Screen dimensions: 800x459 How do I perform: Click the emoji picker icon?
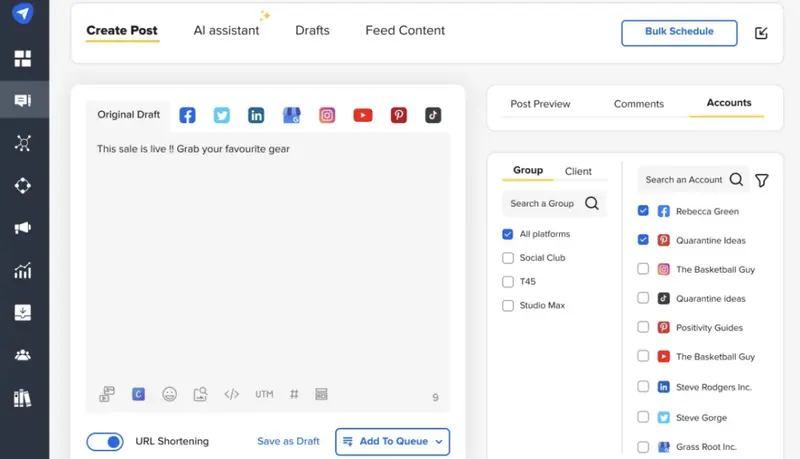coord(170,394)
